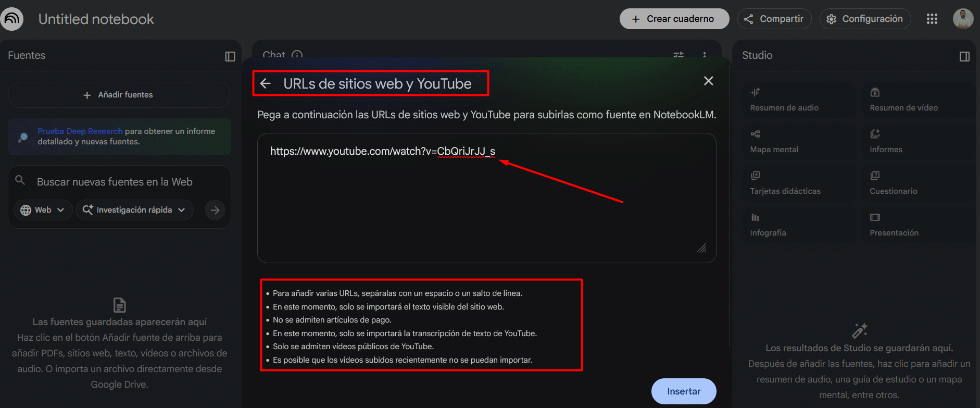Open the user account avatar
Image resolution: width=980 pixels, height=408 pixels.
(x=963, y=19)
